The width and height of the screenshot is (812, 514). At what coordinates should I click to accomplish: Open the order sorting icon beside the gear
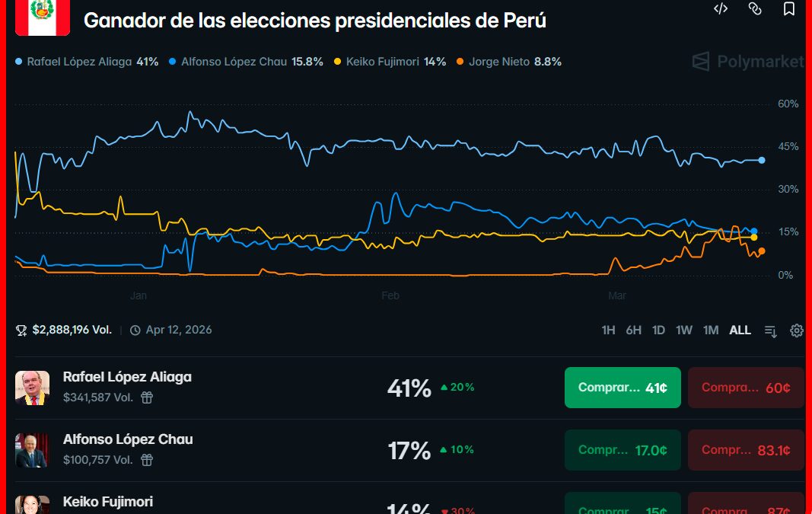tap(770, 330)
